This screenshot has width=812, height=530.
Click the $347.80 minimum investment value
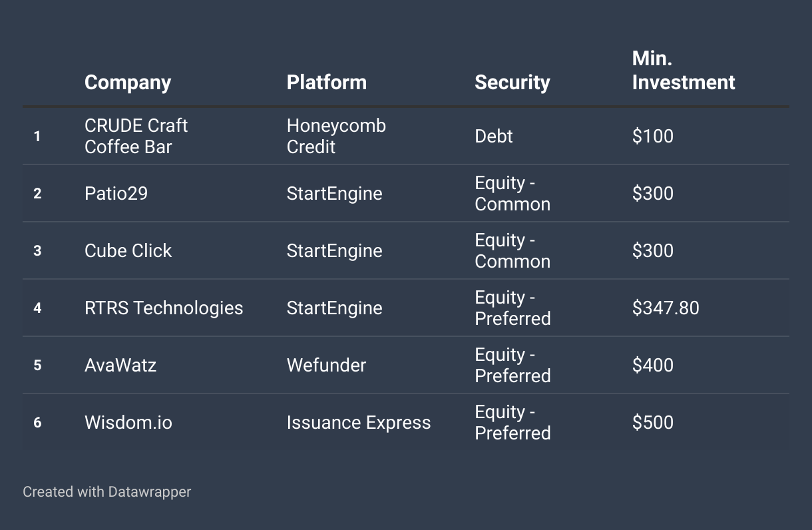(x=666, y=308)
